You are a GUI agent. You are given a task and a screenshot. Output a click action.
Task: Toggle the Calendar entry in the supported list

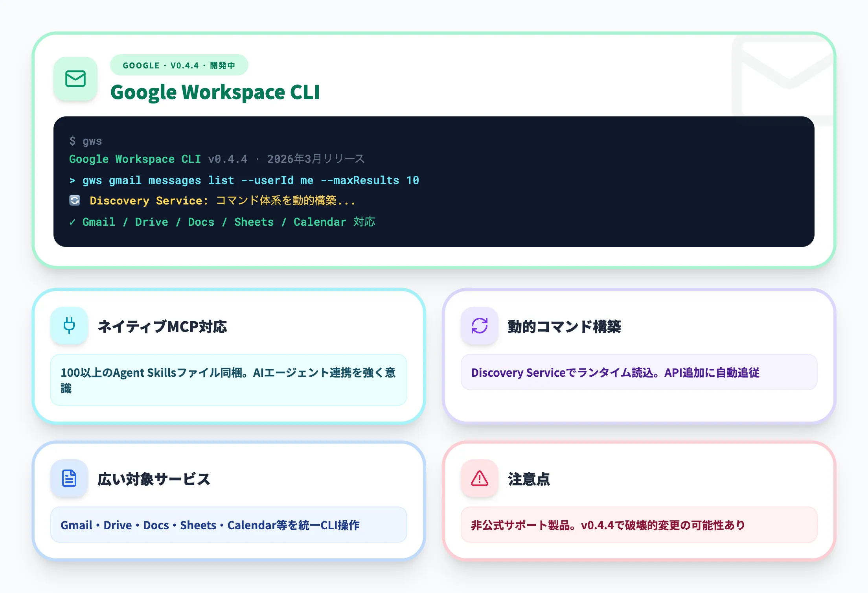[x=320, y=222]
